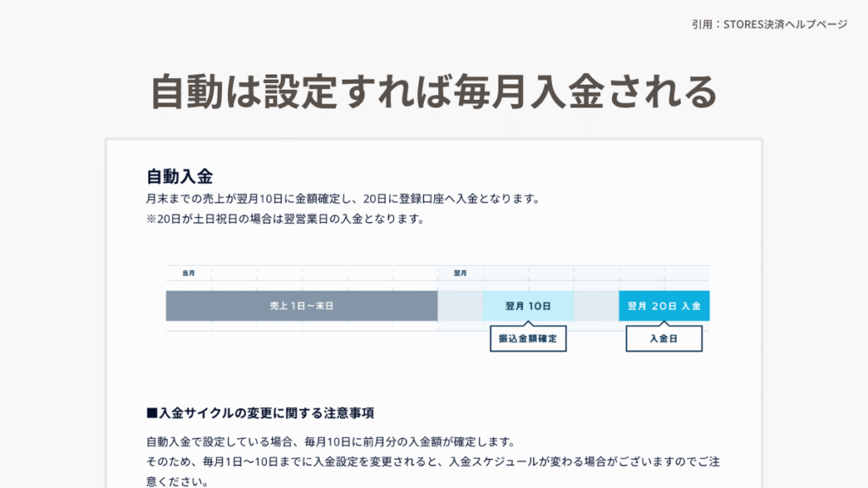Image resolution: width=868 pixels, height=488 pixels.
Task: Click the ※ mark before the 20日 note
Action: (x=152, y=219)
